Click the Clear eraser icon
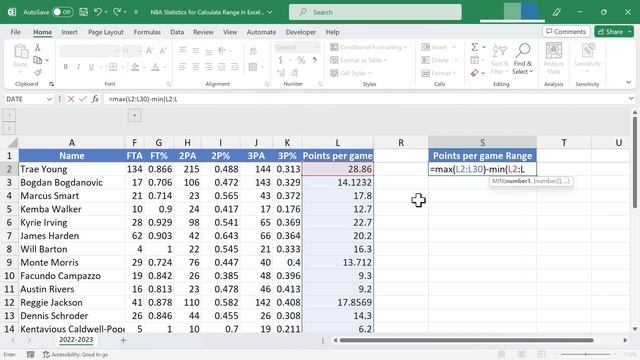 [x=474, y=73]
